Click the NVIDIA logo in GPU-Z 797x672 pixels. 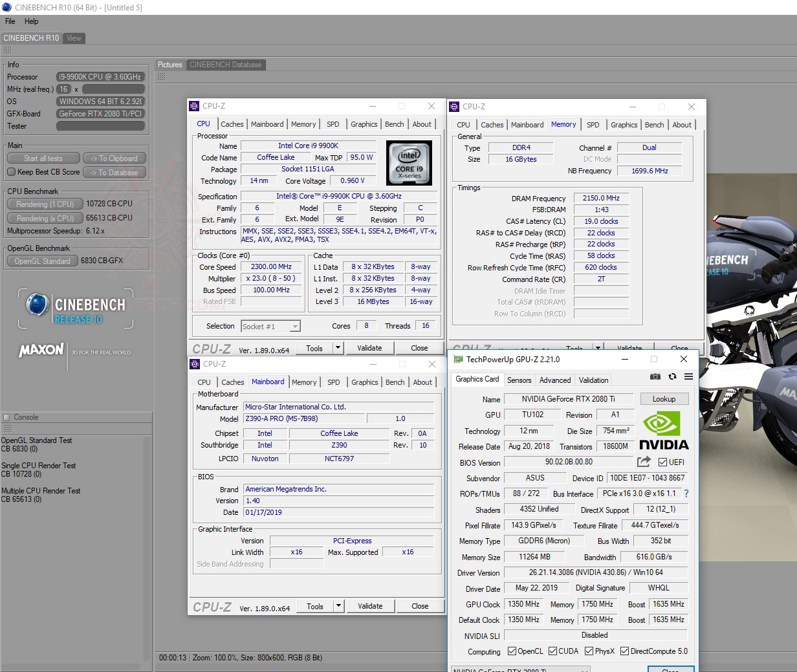click(x=663, y=431)
